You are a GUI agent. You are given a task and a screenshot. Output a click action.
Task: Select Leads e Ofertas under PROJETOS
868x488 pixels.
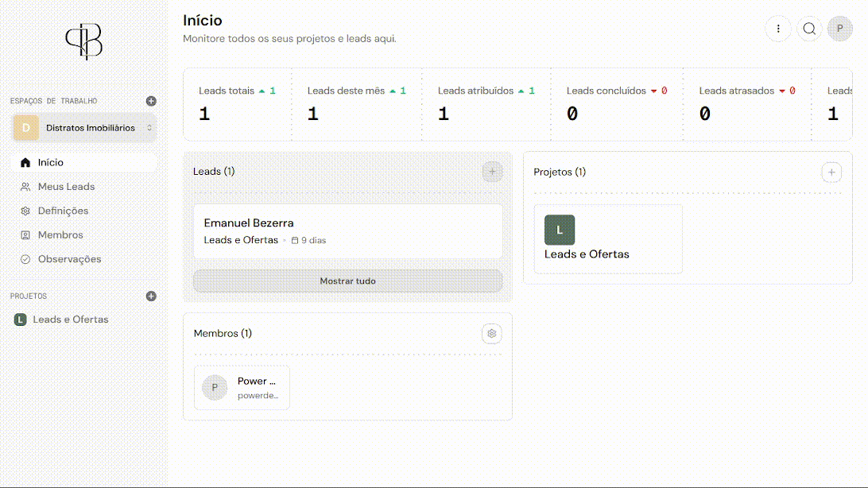[x=69, y=319]
